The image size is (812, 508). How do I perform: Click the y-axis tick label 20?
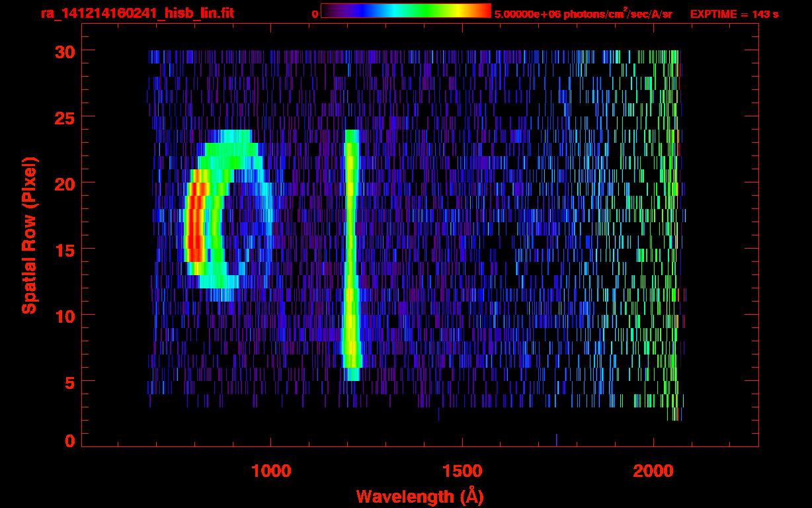(64, 183)
